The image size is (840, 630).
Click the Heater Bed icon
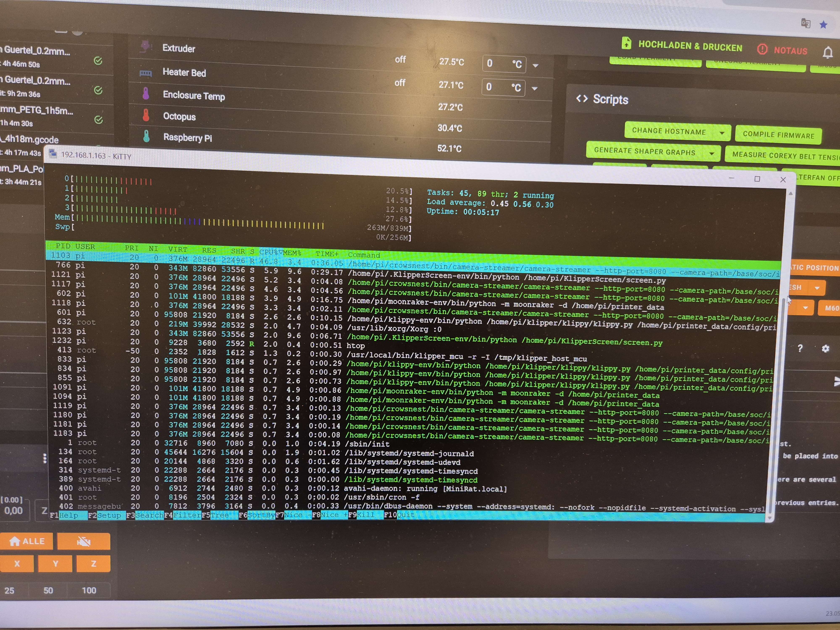pyautogui.click(x=146, y=73)
